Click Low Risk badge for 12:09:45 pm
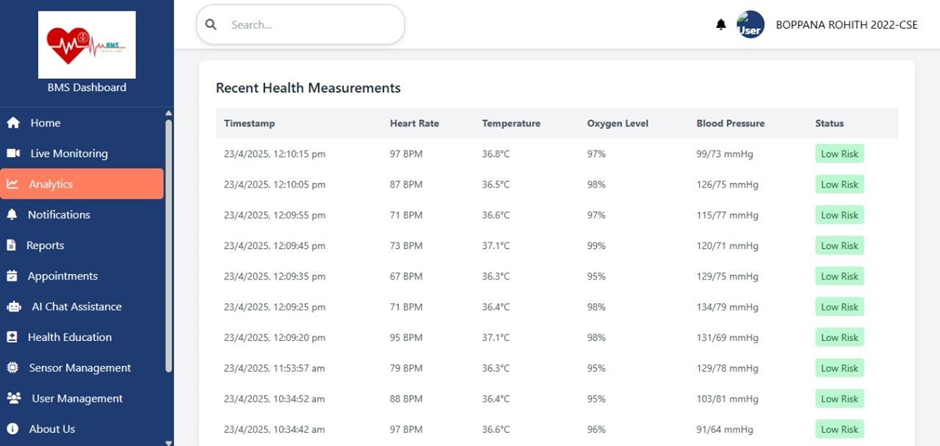The image size is (940, 446). (839, 245)
